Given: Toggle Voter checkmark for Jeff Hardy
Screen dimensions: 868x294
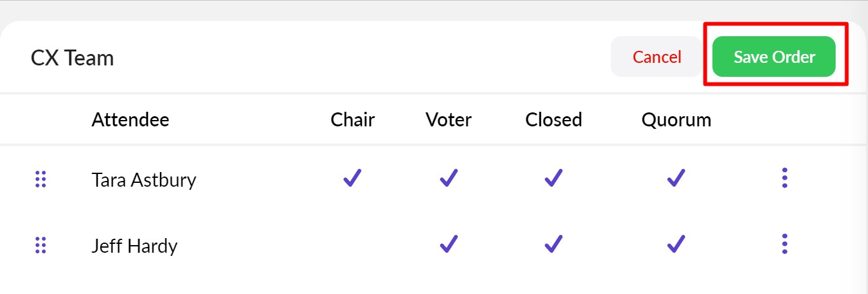Looking at the screenshot, I should (x=449, y=244).
